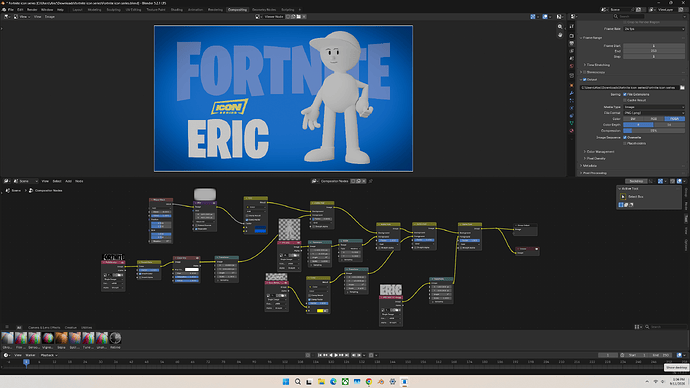Adjust the Compression 15% slider
This screenshot has height=388, width=690.
[654, 131]
